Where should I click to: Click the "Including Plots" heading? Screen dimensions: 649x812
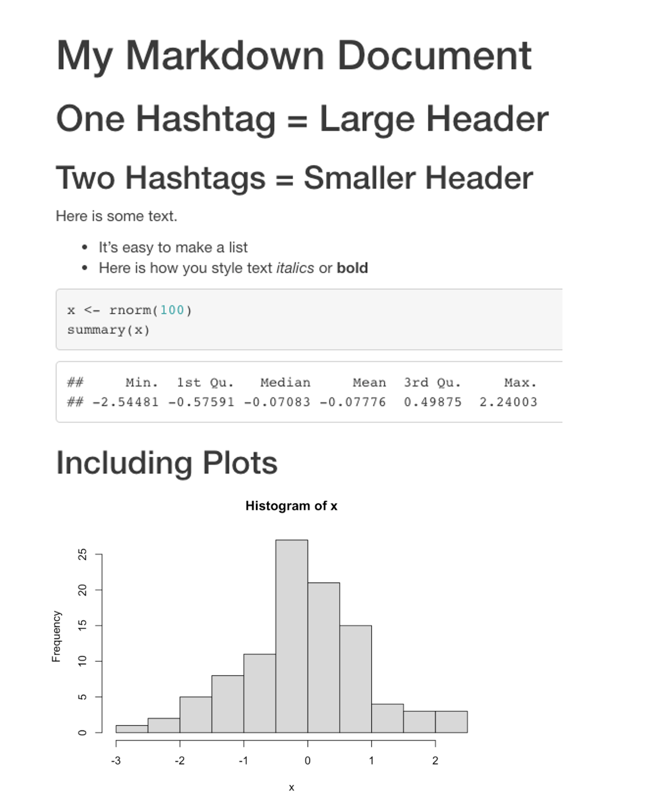pyautogui.click(x=167, y=463)
